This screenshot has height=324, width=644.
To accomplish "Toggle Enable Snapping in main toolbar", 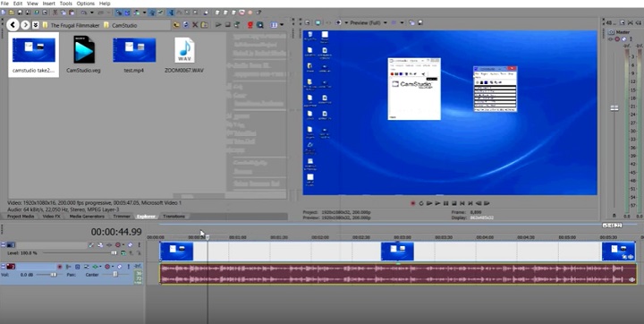I will click(119, 13).
